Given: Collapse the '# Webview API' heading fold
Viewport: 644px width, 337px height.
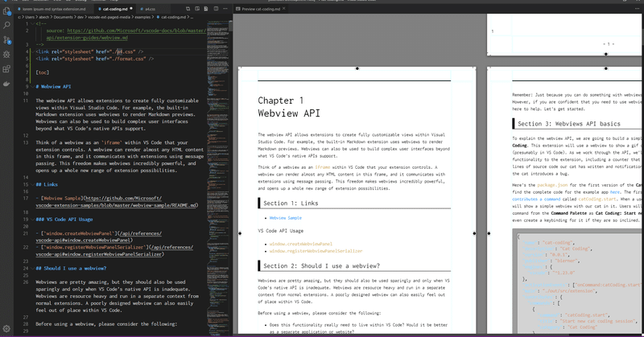Looking at the screenshot, I should click(33, 87).
